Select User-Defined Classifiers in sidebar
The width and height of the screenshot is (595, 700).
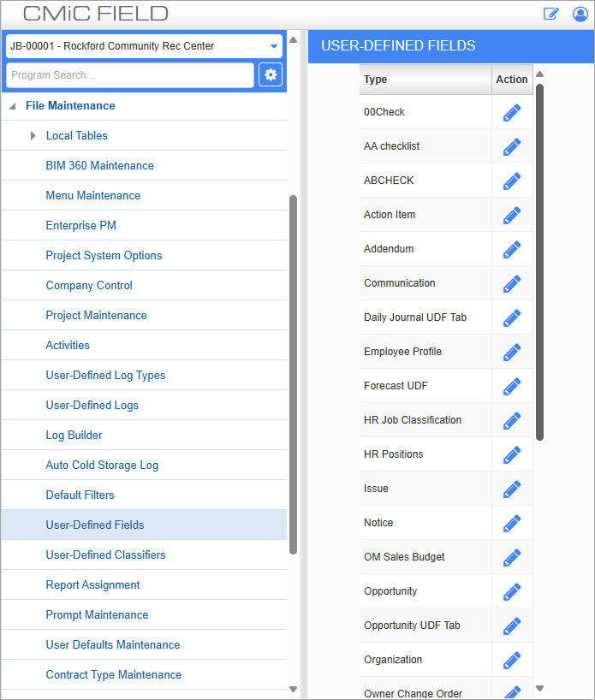[105, 555]
